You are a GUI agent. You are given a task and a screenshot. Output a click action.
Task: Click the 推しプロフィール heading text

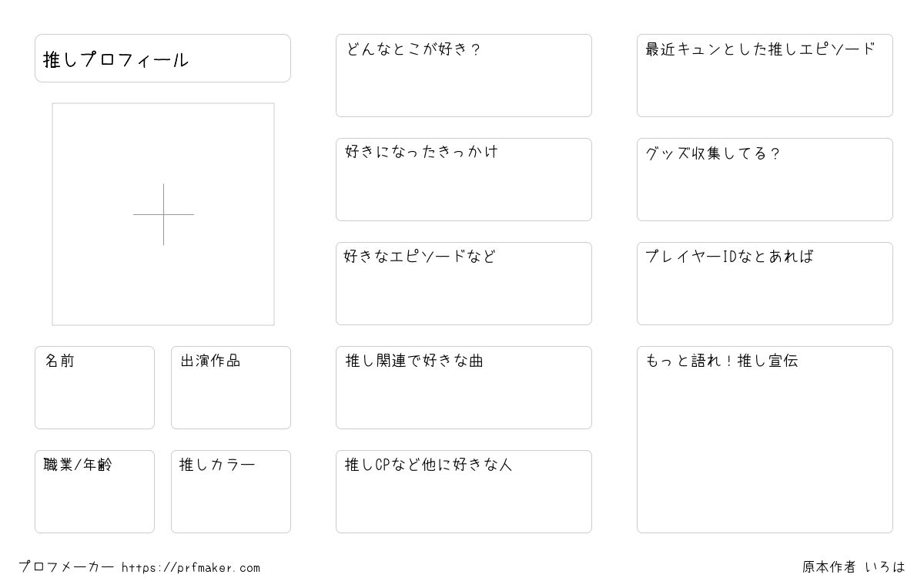point(115,60)
